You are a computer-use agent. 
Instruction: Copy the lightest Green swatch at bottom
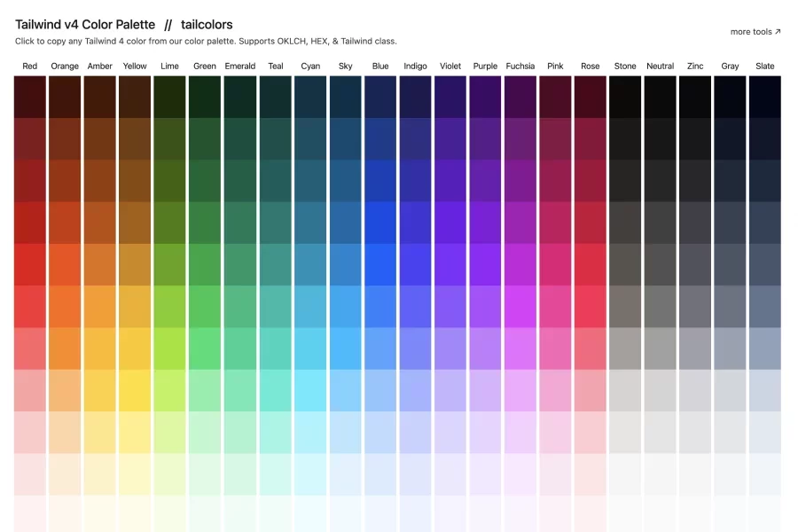(x=205, y=513)
